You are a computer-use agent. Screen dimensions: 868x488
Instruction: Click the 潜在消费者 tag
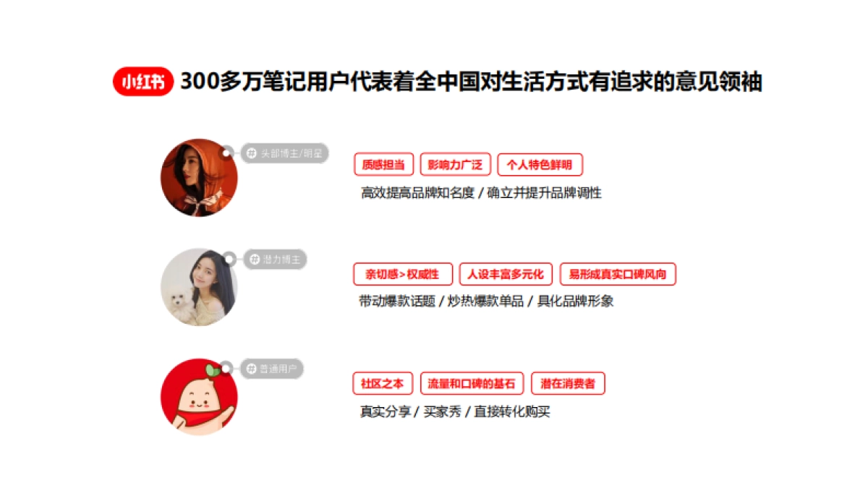pyautogui.click(x=568, y=384)
